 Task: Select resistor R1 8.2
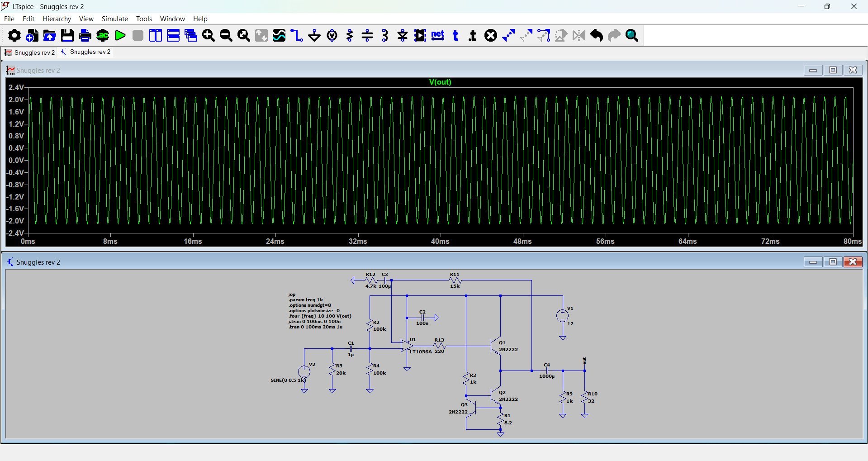point(500,419)
